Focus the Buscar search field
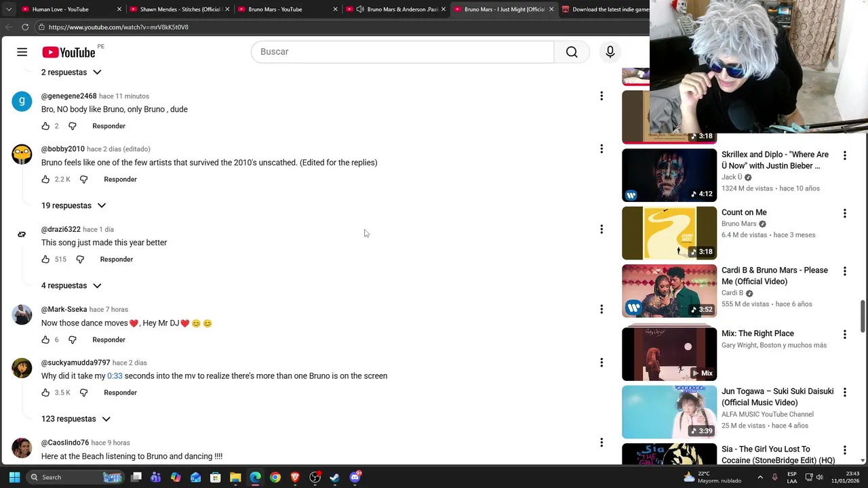 click(x=403, y=52)
